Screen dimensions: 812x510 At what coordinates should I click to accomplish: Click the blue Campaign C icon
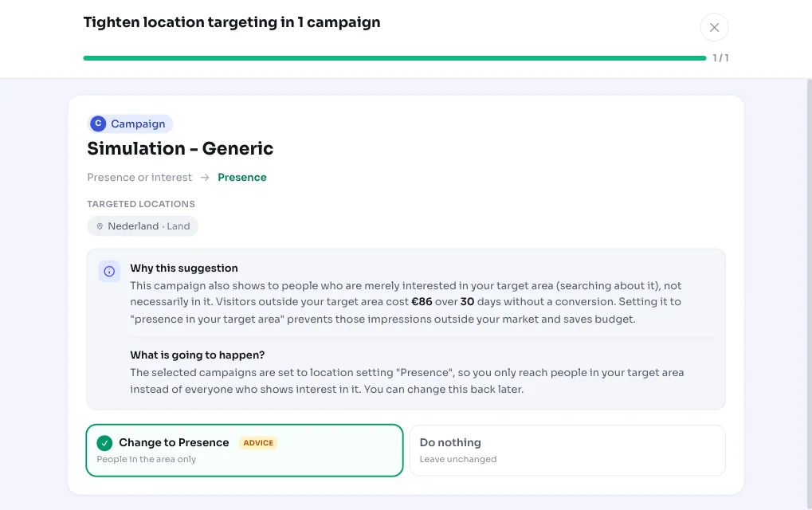pos(98,124)
